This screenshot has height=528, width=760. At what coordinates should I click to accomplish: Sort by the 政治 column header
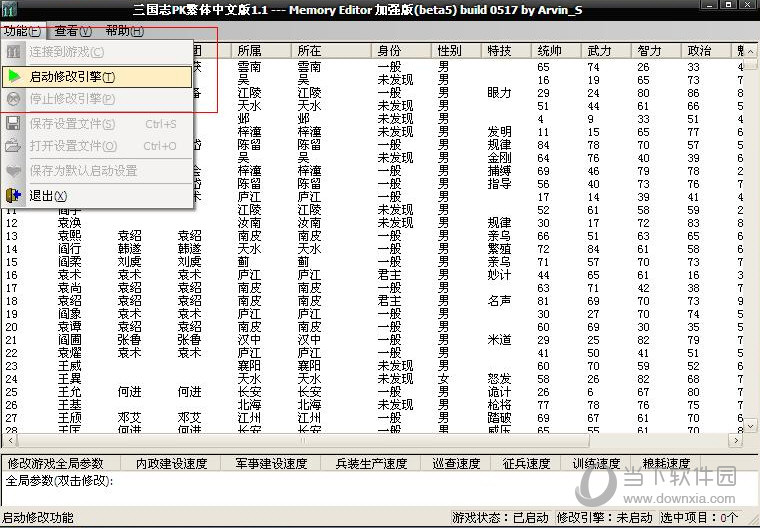(706, 50)
